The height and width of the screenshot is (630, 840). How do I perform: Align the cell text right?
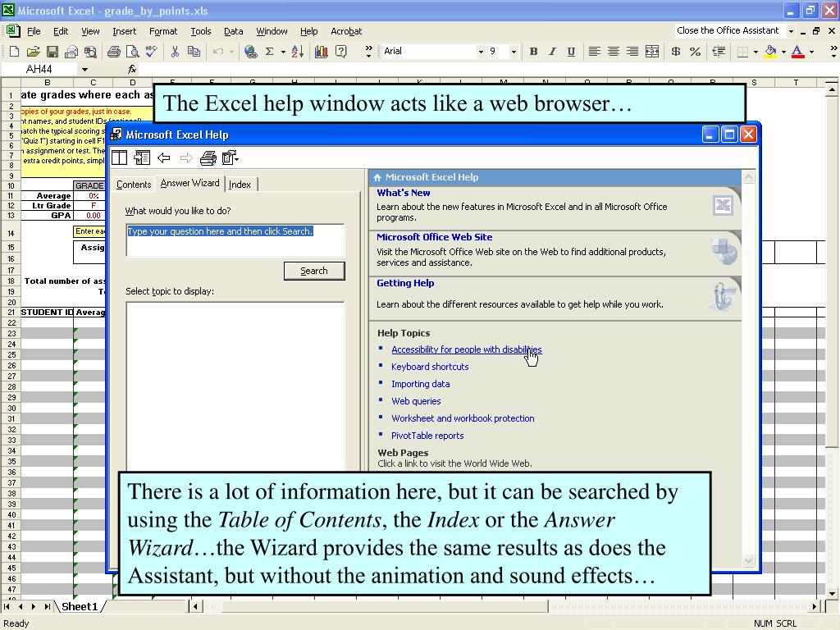click(632, 52)
